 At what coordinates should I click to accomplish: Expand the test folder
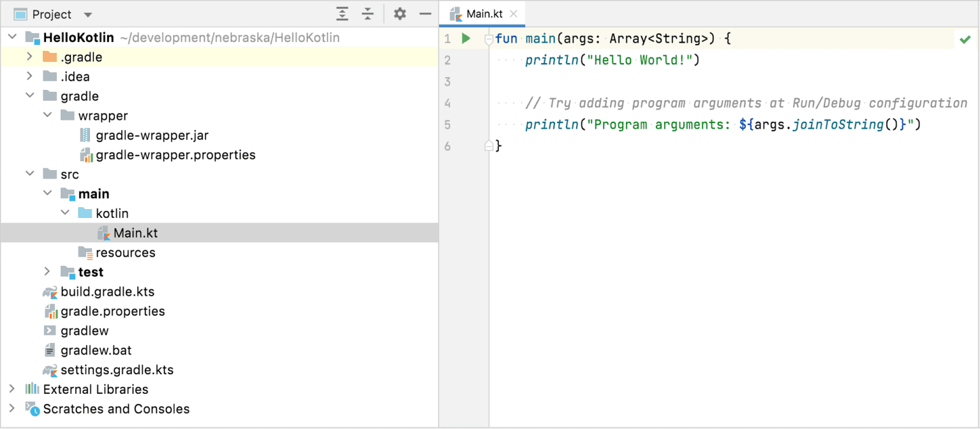tap(47, 272)
